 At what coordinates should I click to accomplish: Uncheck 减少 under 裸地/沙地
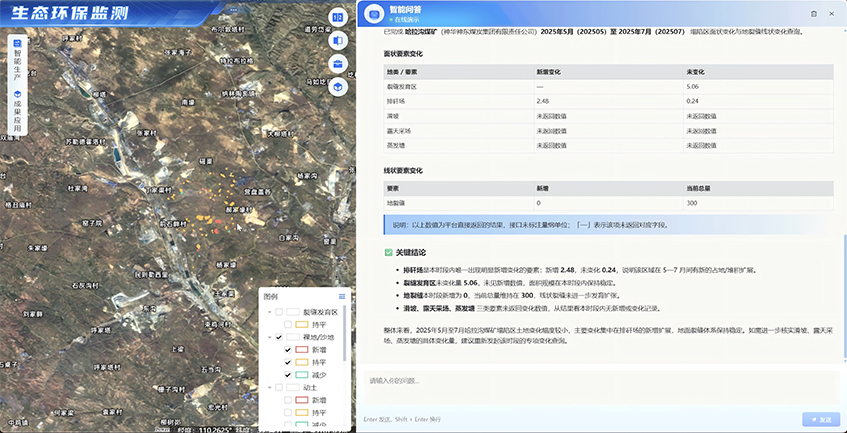pos(288,375)
